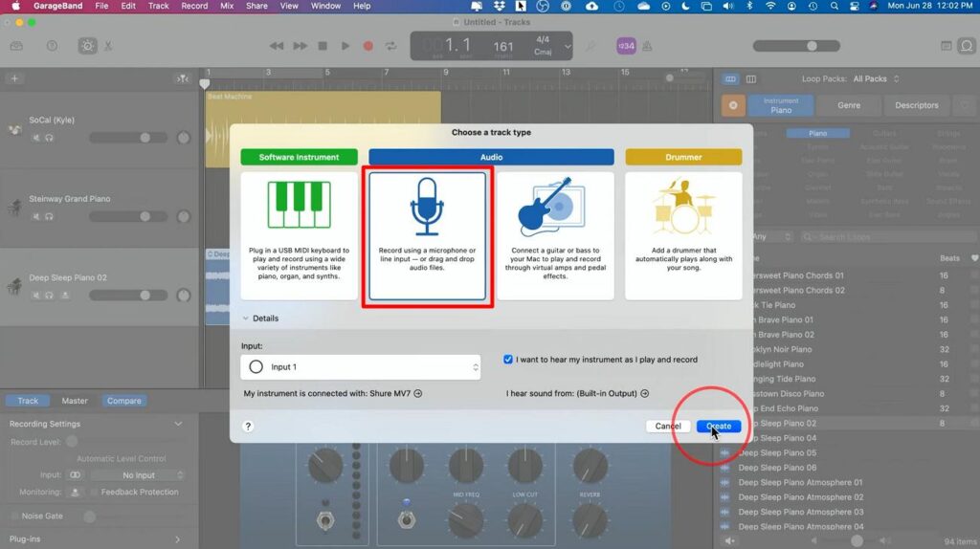Click the Fast Forward transport button
This screenshot has width=980, height=549.
pos(300,46)
